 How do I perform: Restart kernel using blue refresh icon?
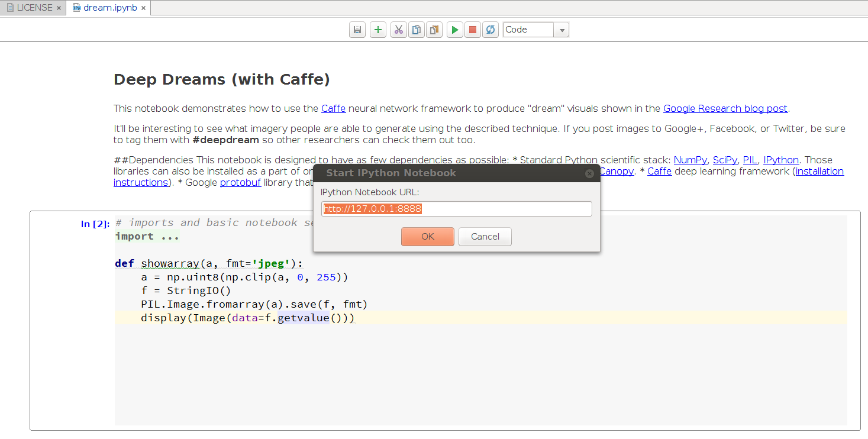click(490, 30)
